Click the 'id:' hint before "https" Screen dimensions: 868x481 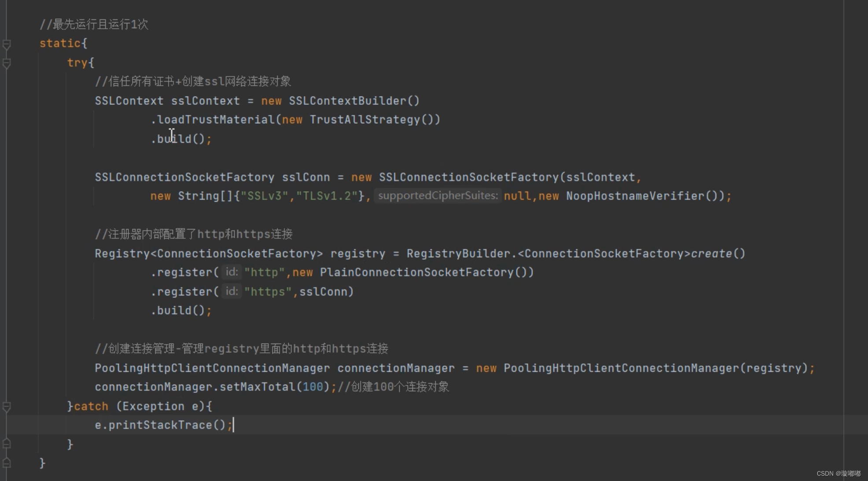[232, 291]
